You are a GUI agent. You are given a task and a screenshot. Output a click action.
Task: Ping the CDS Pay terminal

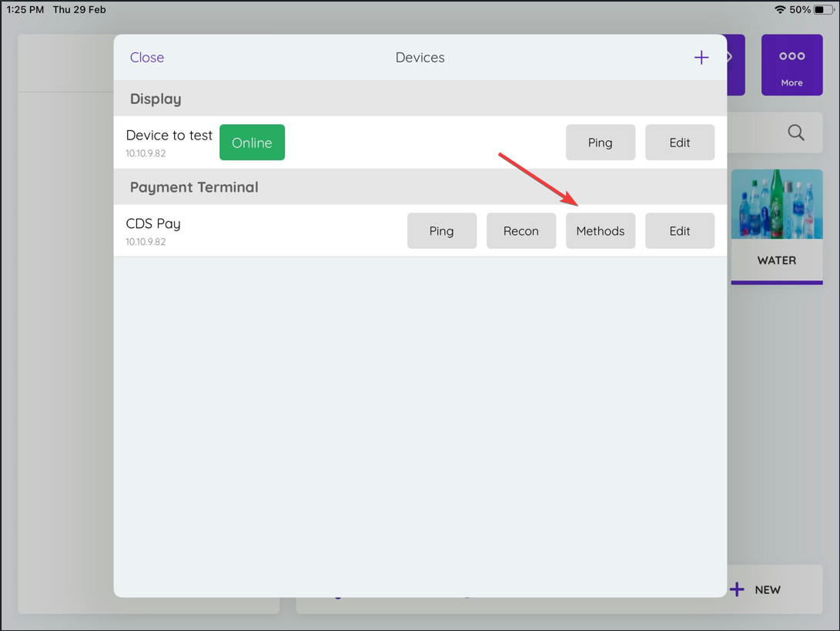pyautogui.click(x=442, y=230)
